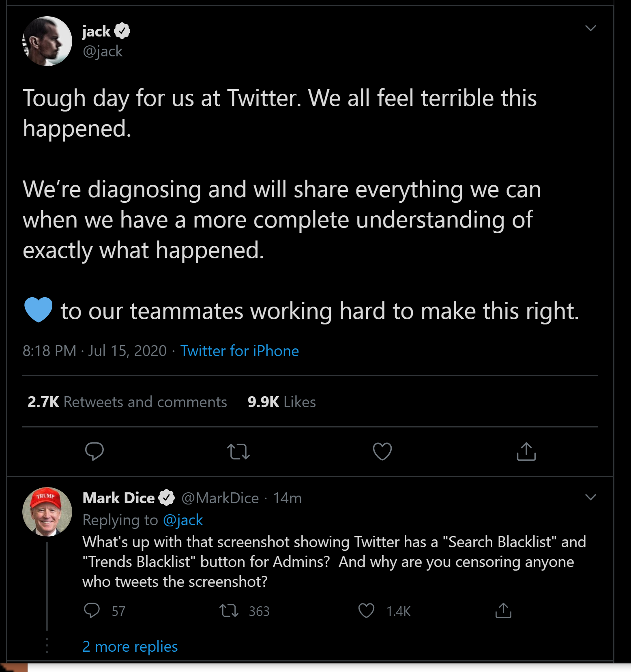Open the @MarkDice handle profile
Image resolution: width=631 pixels, height=672 pixels.
(x=220, y=498)
